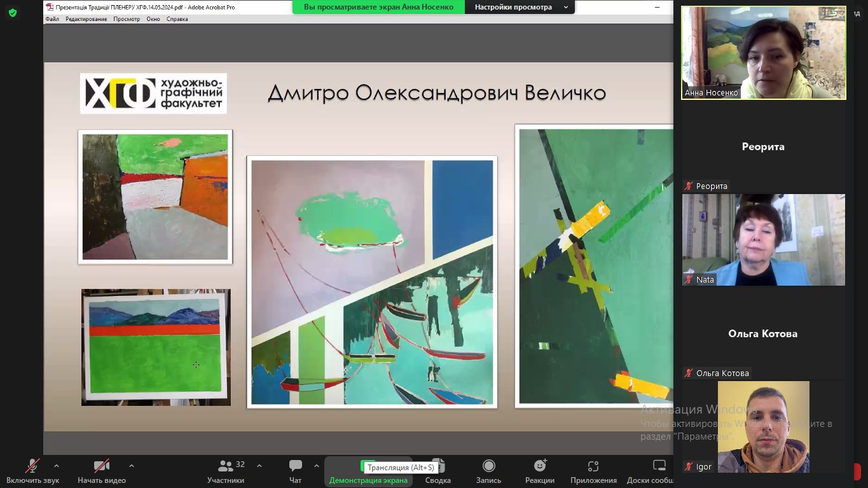Viewport: 868px width, 488px height.
Task: Click the green encryption shield icon
Action: pos(12,13)
